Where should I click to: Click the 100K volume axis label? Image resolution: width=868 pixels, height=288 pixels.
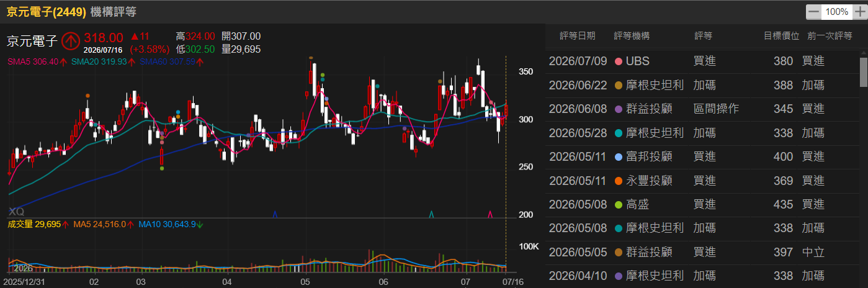527,246
